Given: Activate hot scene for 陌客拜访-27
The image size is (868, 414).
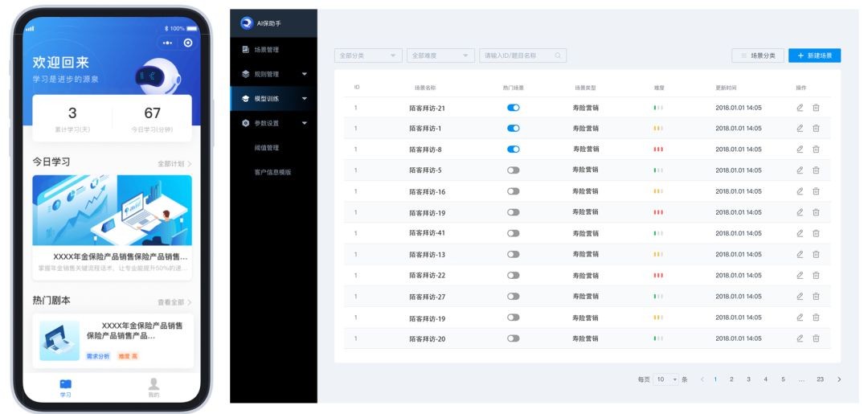Looking at the screenshot, I should click(x=513, y=297).
